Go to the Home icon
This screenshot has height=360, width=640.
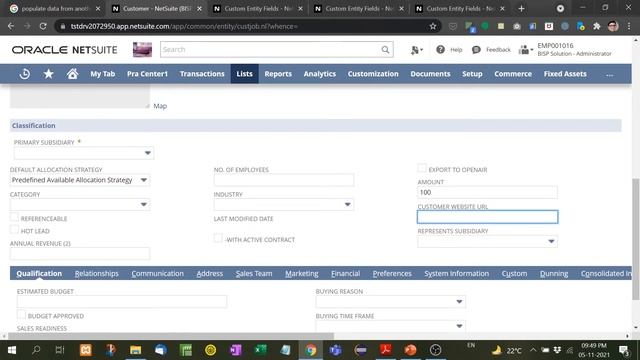(72, 74)
